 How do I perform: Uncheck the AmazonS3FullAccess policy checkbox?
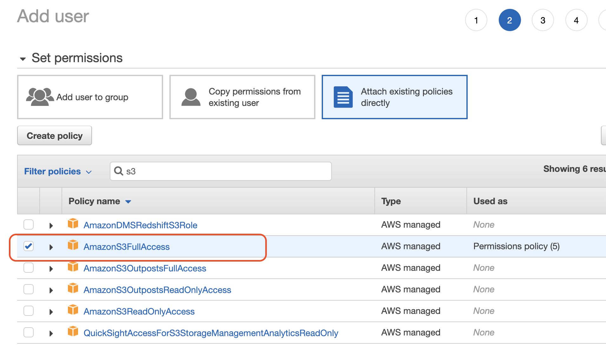click(x=29, y=246)
